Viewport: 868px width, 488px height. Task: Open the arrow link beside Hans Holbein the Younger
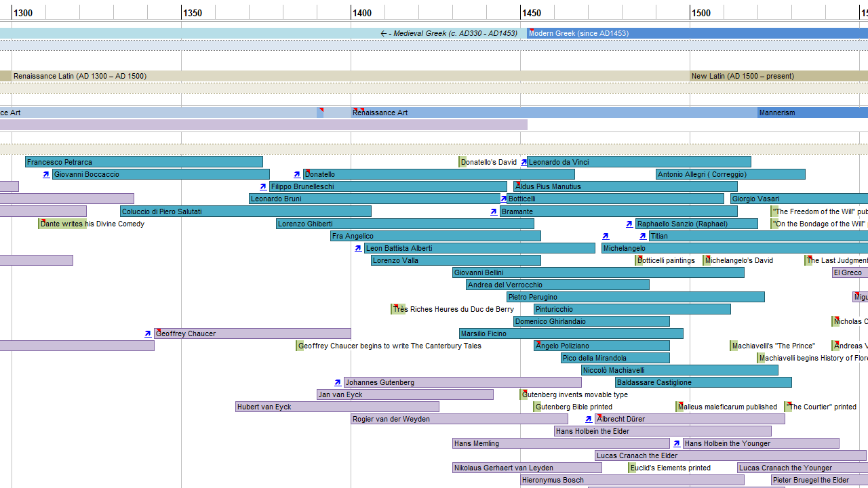point(677,443)
